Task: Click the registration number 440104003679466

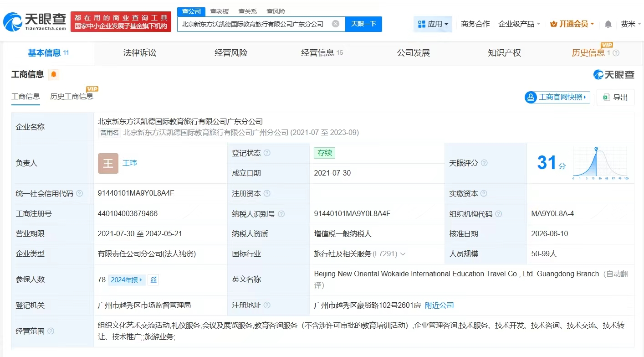Action: click(x=128, y=214)
